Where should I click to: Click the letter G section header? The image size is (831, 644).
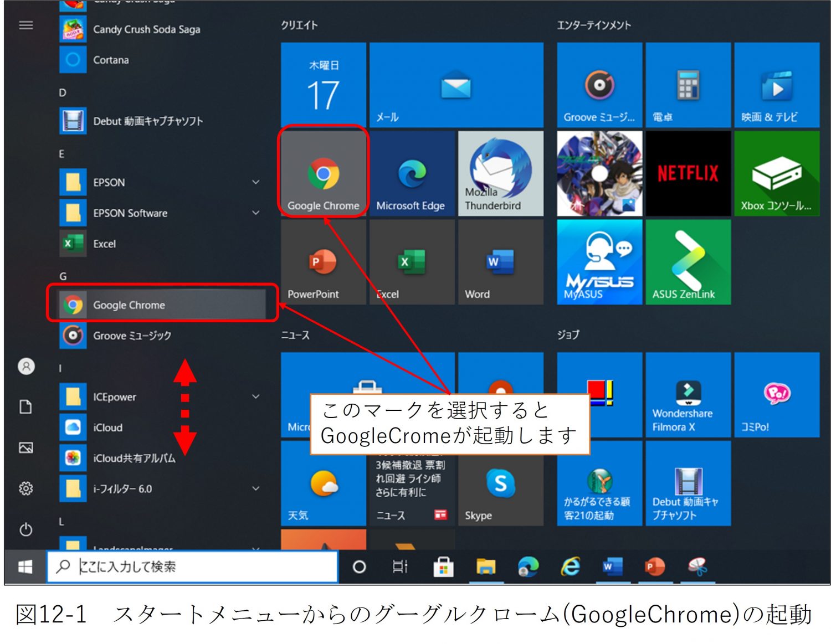click(x=63, y=276)
